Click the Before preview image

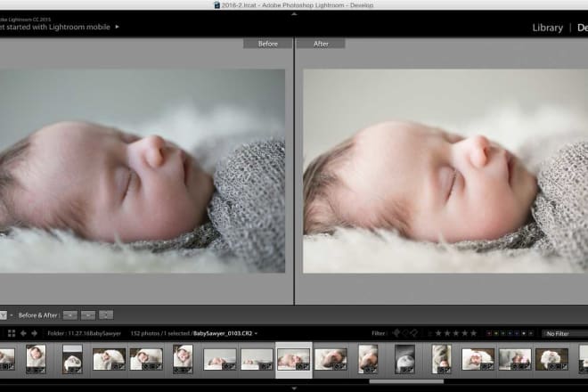(x=143, y=171)
